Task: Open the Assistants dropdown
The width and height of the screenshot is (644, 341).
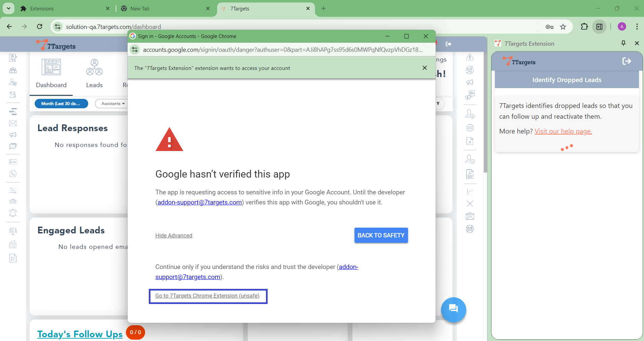Action: (x=112, y=104)
